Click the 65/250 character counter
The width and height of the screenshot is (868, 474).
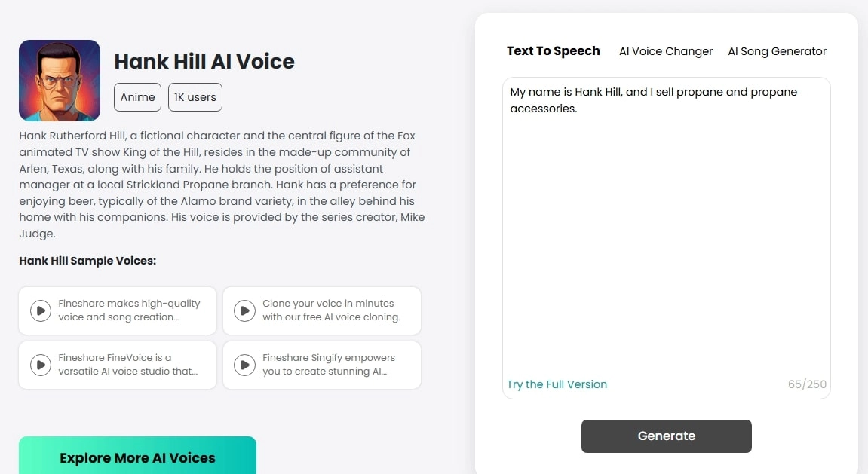807,384
